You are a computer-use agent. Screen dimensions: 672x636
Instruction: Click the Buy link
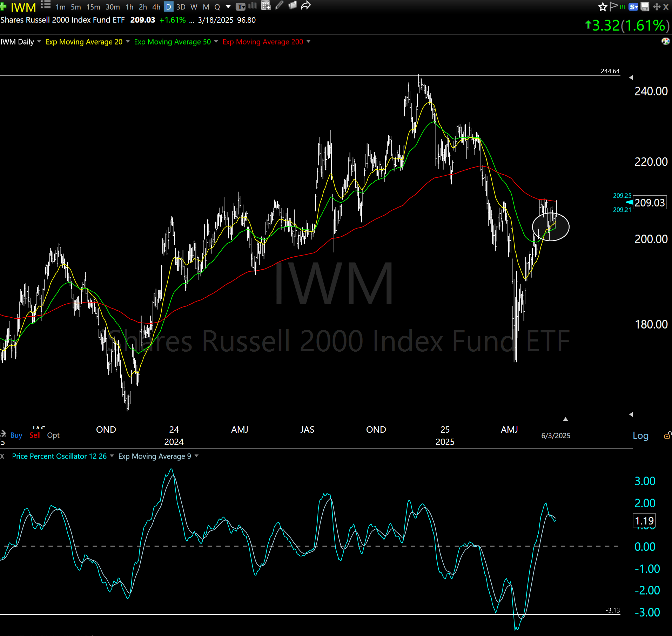16,435
